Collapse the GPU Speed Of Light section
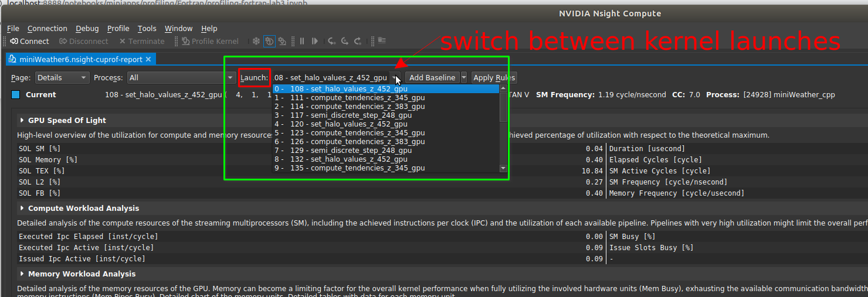The width and height of the screenshot is (868, 297). point(22,120)
